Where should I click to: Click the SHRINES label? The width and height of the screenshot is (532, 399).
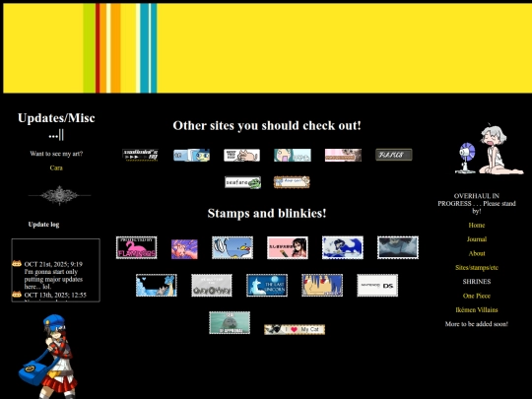[477, 282]
